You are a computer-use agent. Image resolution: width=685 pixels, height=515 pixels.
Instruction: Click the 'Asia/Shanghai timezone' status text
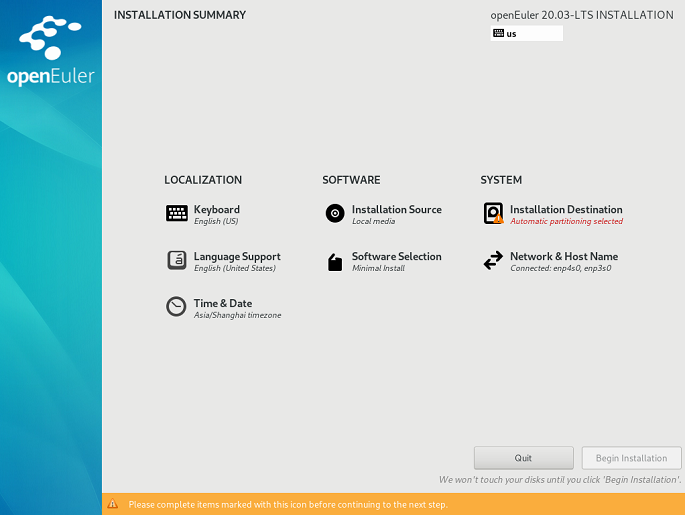[x=237, y=315]
